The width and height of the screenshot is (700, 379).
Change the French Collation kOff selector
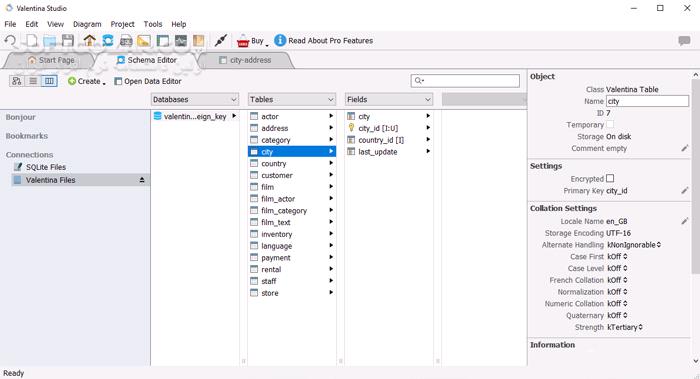(617, 280)
